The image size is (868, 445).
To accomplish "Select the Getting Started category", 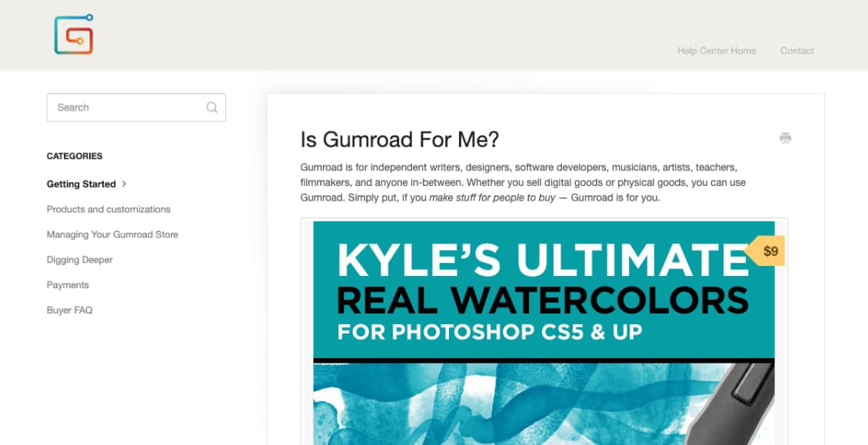I will 80,184.
